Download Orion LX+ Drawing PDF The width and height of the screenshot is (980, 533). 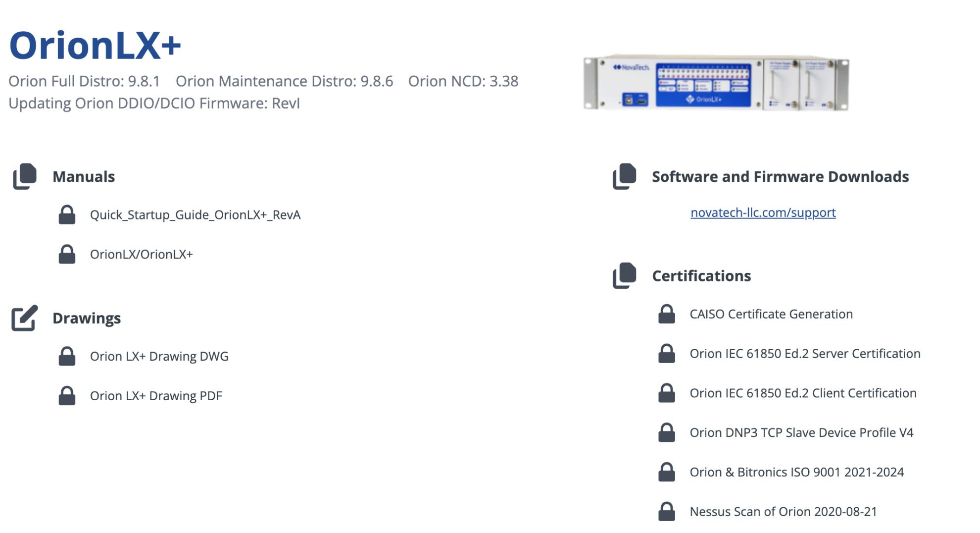click(156, 396)
